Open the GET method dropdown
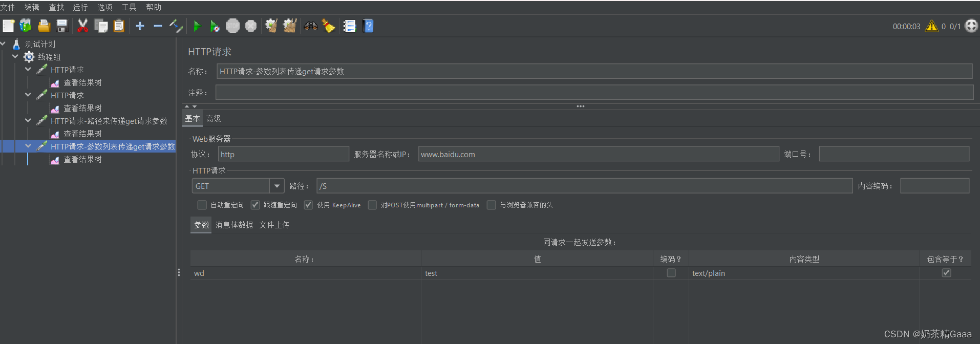Viewport: 980px width, 344px height. point(276,186)
